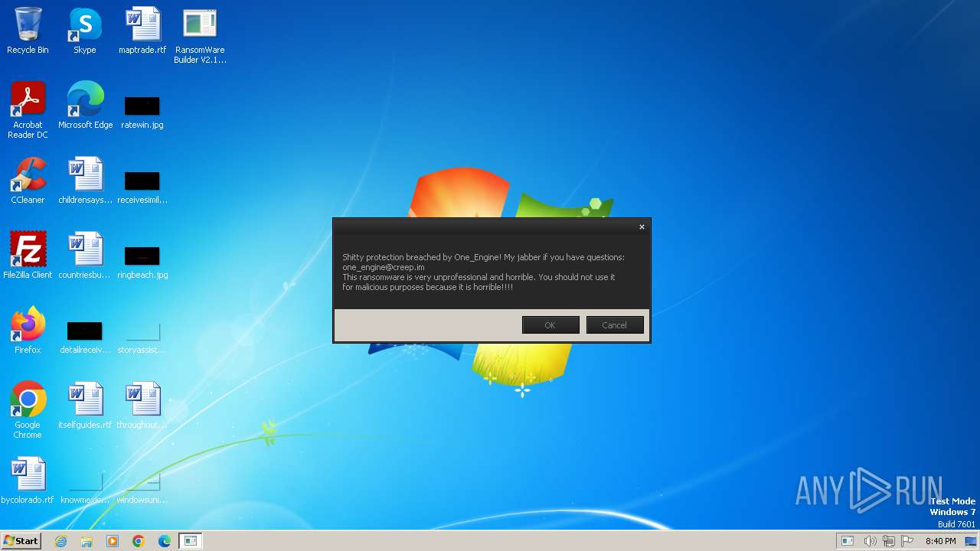Select the receivesimil image file
Image resolution: width=980 pixels, height=551 pixels.
[x=142, y=186]
